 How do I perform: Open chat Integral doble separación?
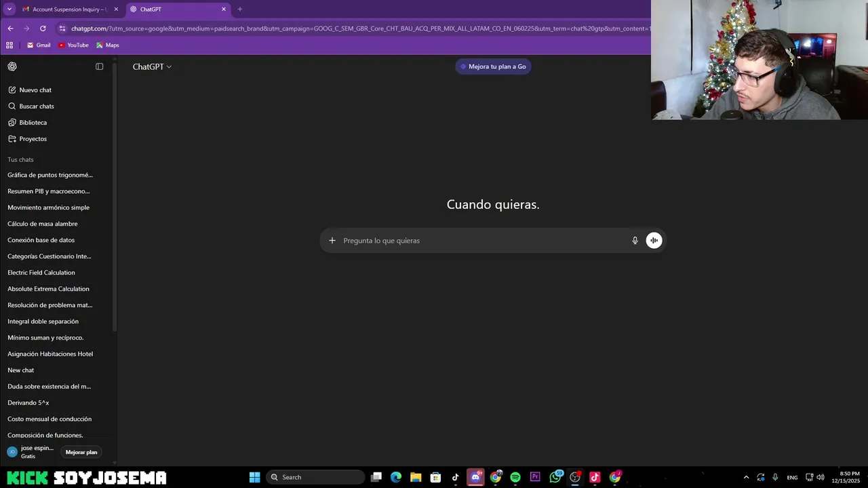click(x=43, y=321)
